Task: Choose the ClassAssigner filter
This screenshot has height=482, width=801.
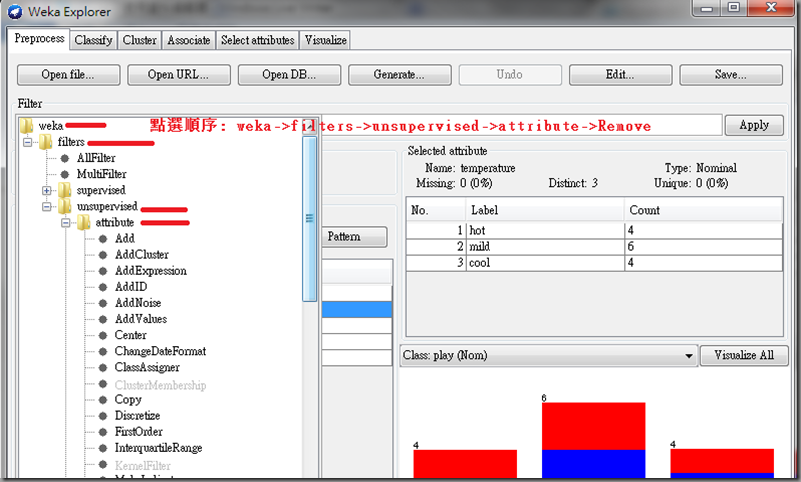Action: click(x=147, y=368)
